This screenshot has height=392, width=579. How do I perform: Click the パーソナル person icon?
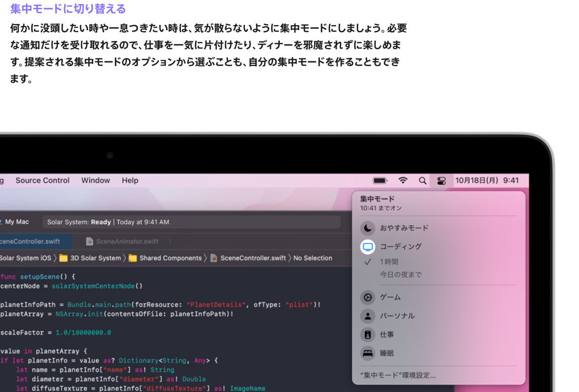(368, 316)
